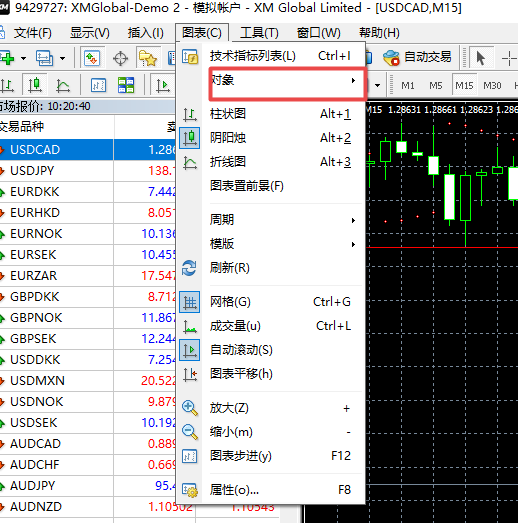Open the 显示(V) menu
The image size is (518, 523).
(89, 33)
